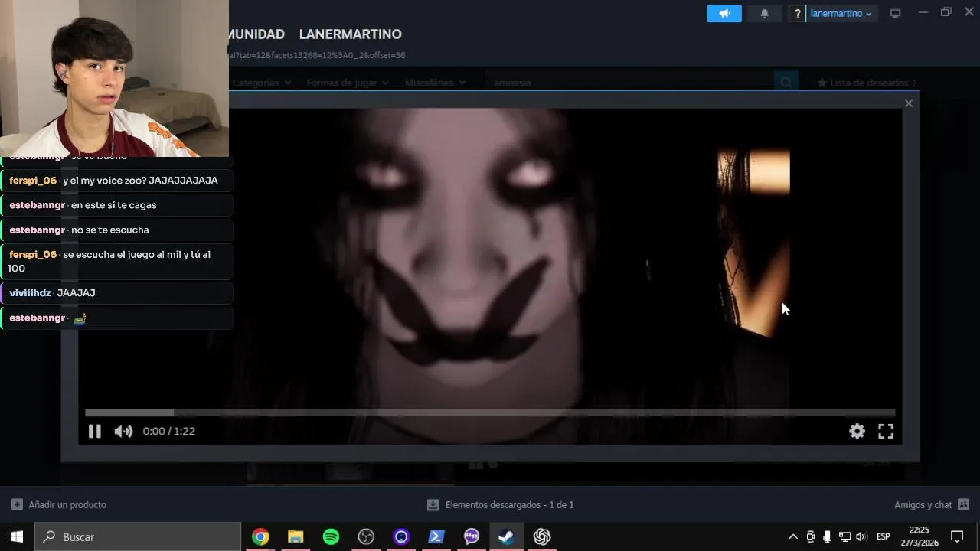This screenshot has width=980, height=551.
Task: Click the 'se escucha el juego' chat message
Action: [117, 261]
